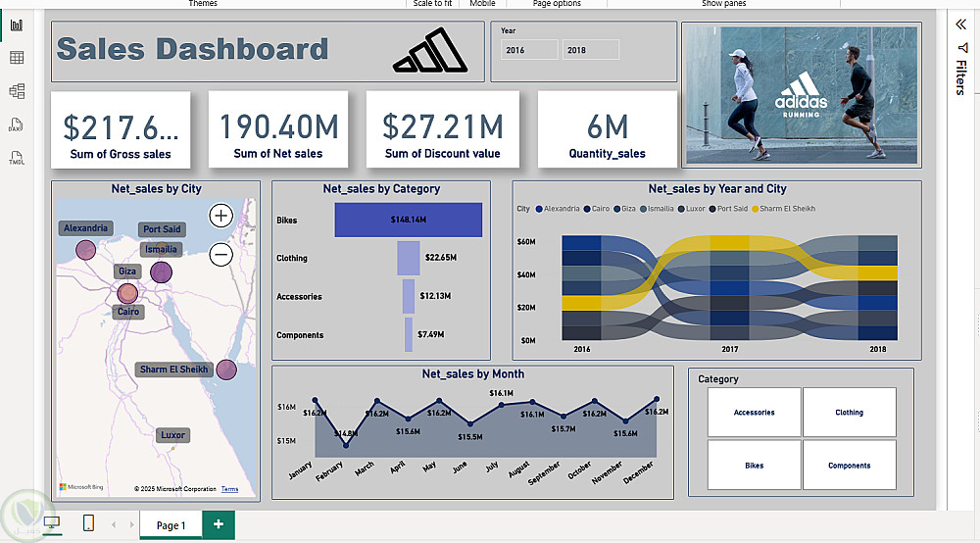Select the Accessories $12.13M bar
The image size is (980, 543).
[x=408, y=296]
